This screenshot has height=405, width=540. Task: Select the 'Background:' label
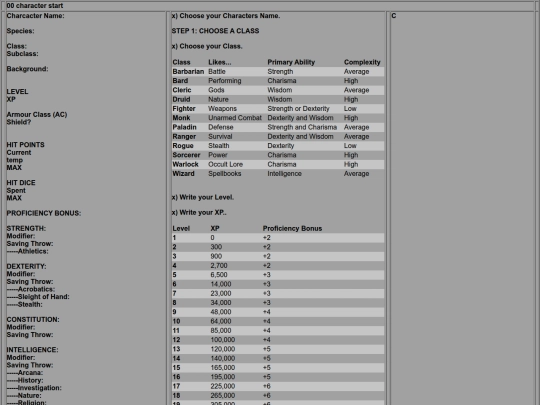pyautogui.click(x=28, y=69)
